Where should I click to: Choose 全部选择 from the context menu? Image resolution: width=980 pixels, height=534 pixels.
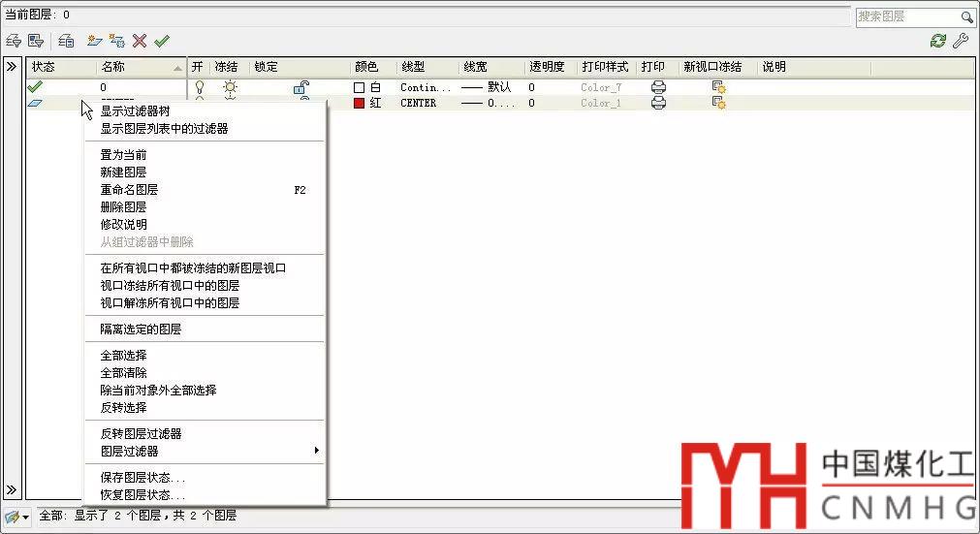[123, 356]
